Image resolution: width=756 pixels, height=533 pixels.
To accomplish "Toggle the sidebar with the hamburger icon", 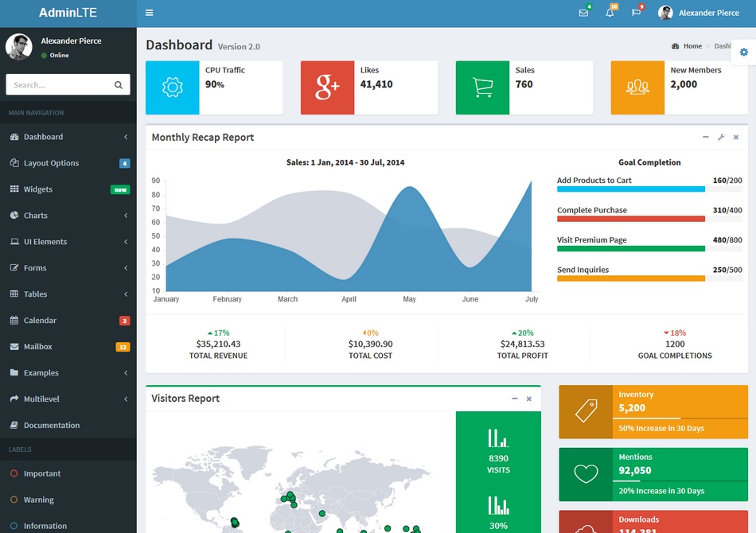I will pyautogui.click(x=148, y=12).
